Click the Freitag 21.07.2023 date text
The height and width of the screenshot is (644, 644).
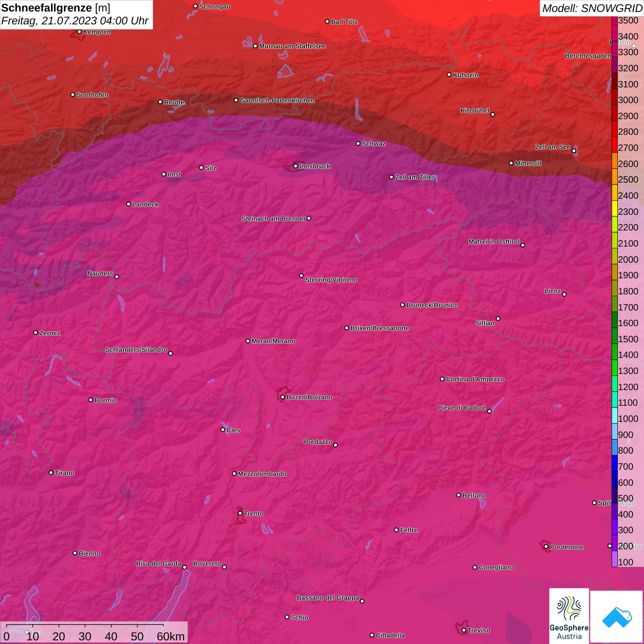(x=75, y=21)
